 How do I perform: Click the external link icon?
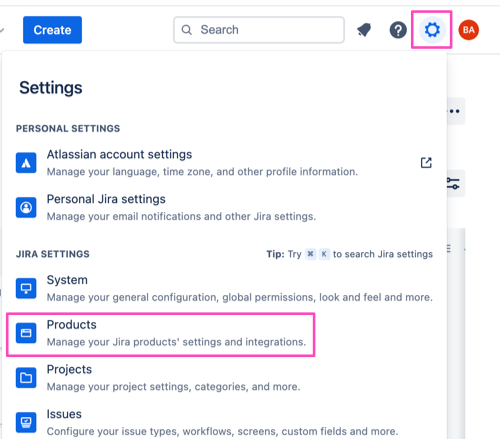[x=426, y=163]
